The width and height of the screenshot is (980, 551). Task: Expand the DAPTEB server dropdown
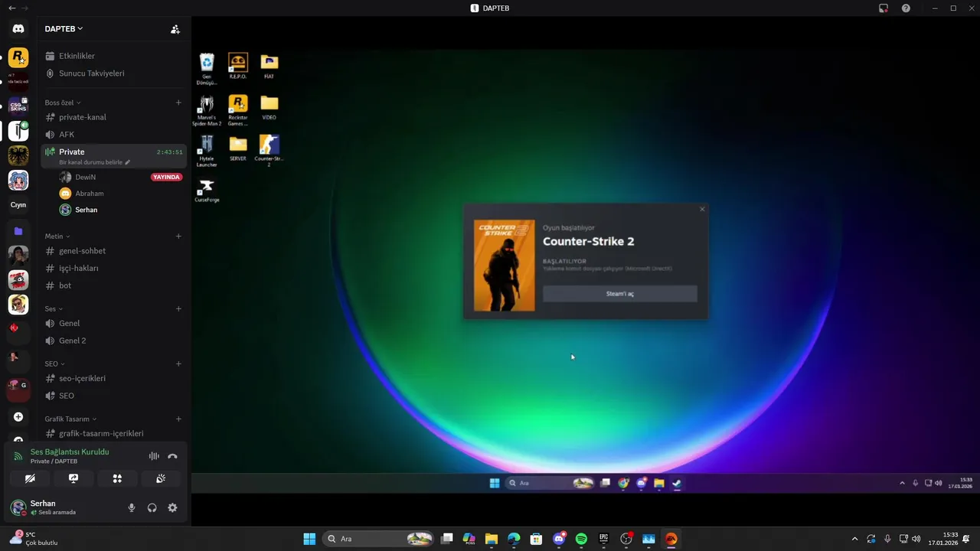point(64,29)
